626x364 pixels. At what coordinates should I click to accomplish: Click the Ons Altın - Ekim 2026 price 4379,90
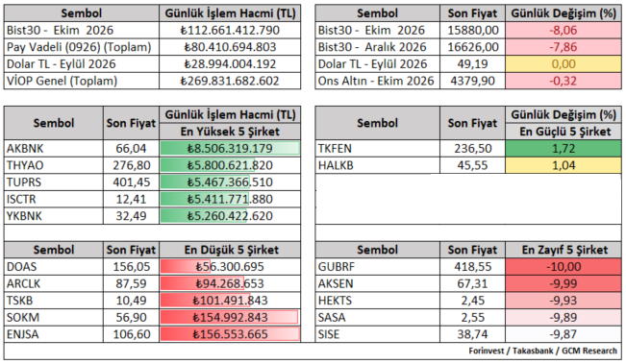click(472, 81)
